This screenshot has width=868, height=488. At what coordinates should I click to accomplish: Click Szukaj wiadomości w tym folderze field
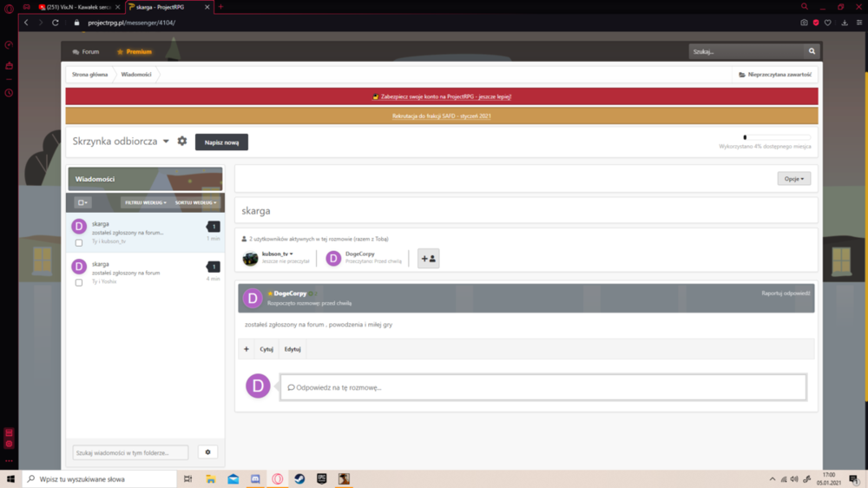[130, 452]
